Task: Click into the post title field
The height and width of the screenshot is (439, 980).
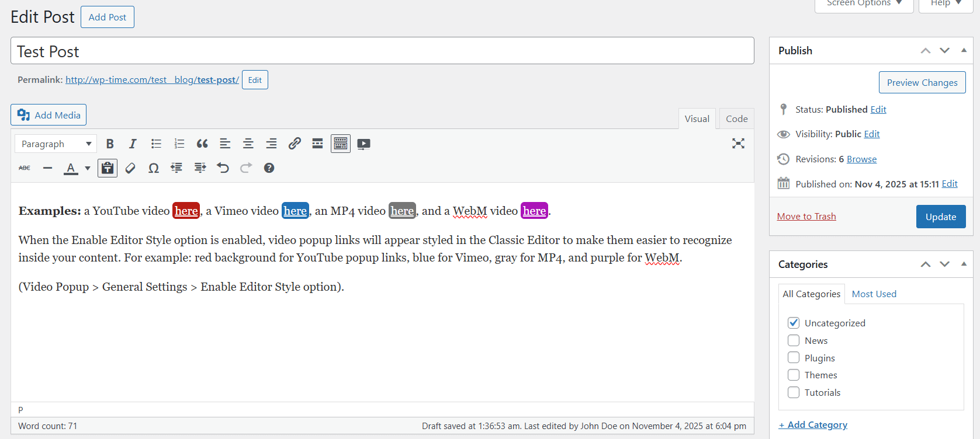Action: pos(382,51)
